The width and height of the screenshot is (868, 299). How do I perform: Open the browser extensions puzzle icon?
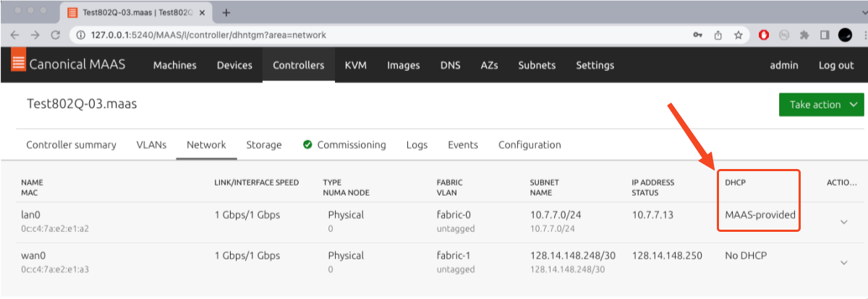(x=804, y=35)
